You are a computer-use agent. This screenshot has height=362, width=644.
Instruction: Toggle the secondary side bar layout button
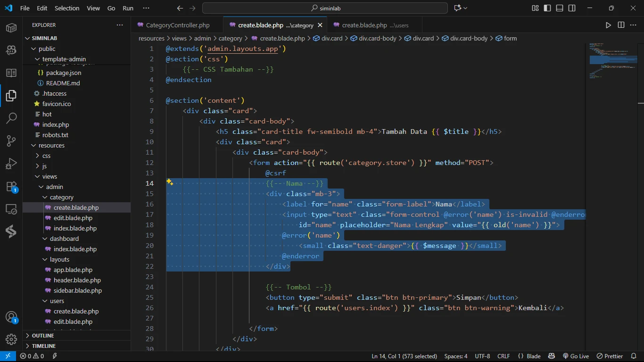tap(572, 8)
